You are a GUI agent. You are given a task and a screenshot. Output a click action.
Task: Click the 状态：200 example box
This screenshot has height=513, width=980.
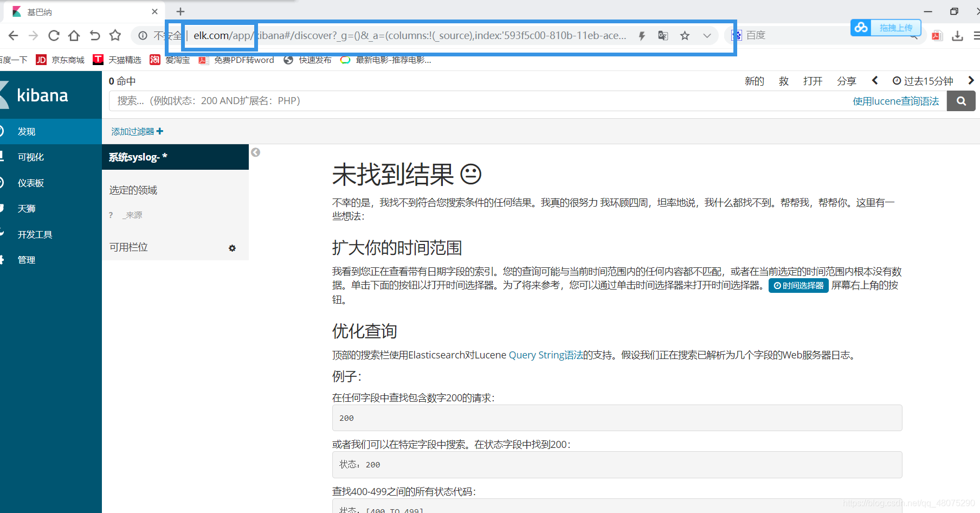click(617, 465)
